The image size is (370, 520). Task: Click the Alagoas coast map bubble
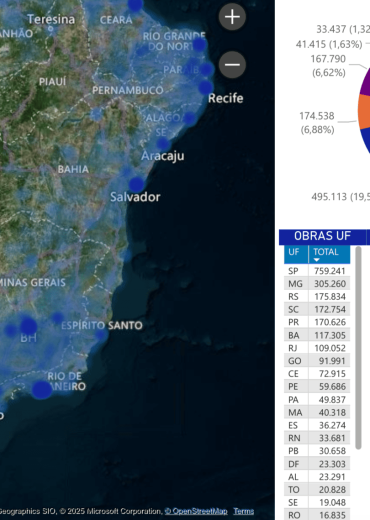click(189, 118)
